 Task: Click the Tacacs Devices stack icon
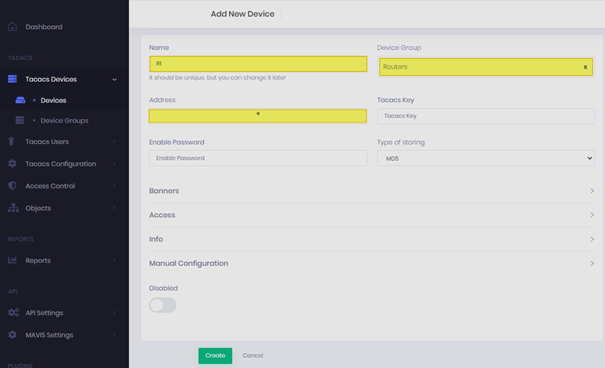click(12, 79)
